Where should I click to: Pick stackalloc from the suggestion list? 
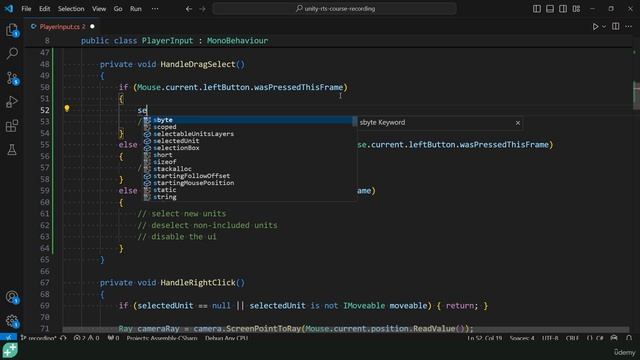(x=249, y=169)
